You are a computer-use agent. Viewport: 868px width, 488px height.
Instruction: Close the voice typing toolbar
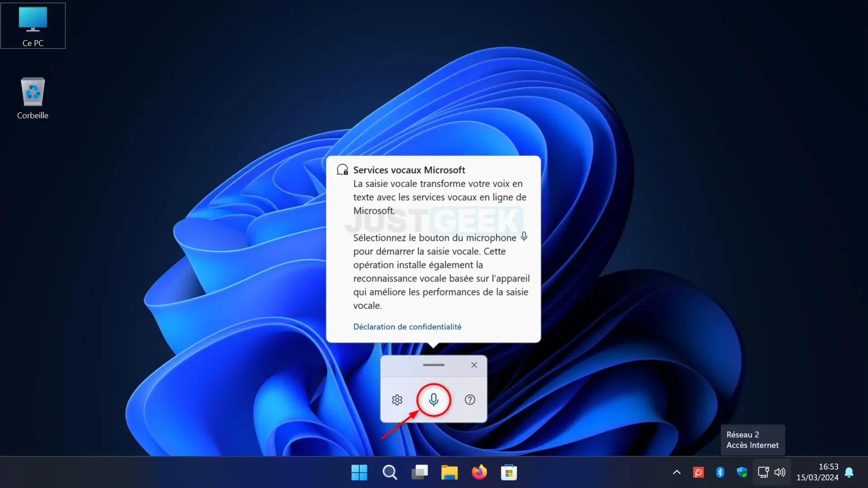coord(474,365)
